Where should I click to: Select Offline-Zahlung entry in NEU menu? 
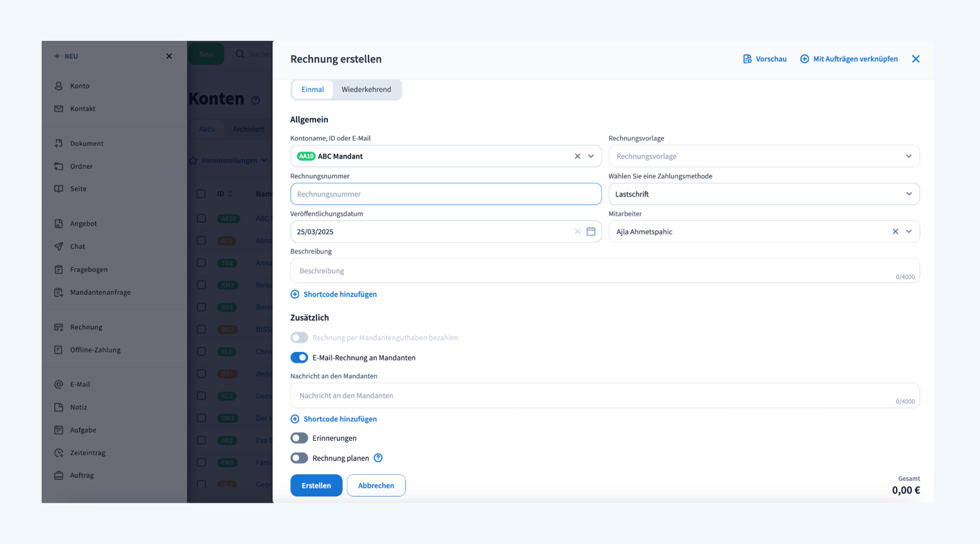(x=95, y=350)
